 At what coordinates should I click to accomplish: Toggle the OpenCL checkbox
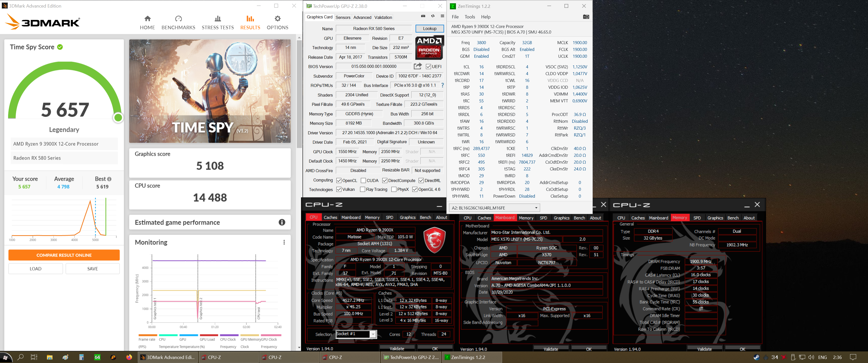pyautogui.click(x=339, y=181)
